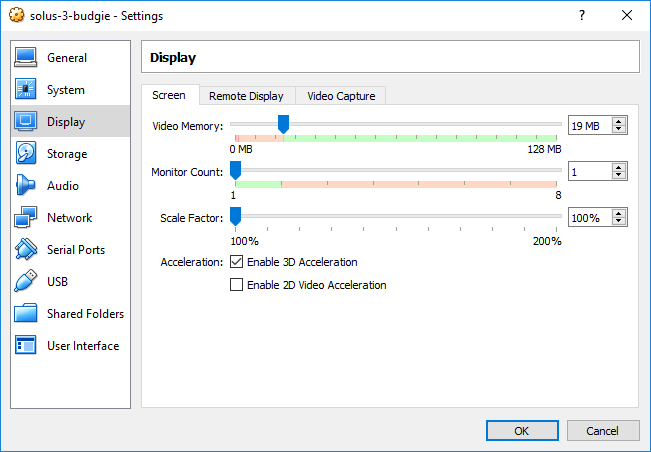Click the Video Memory slider handle

coord(284,125)
